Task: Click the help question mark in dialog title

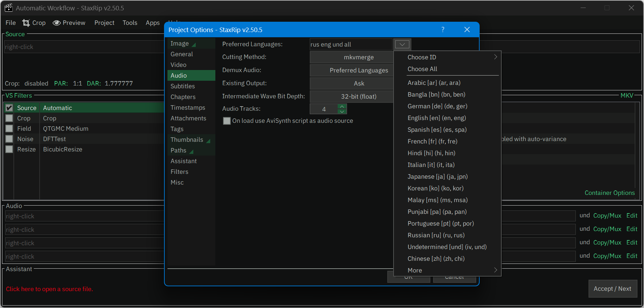Action: pyautogui.click(x=443, y=30)
